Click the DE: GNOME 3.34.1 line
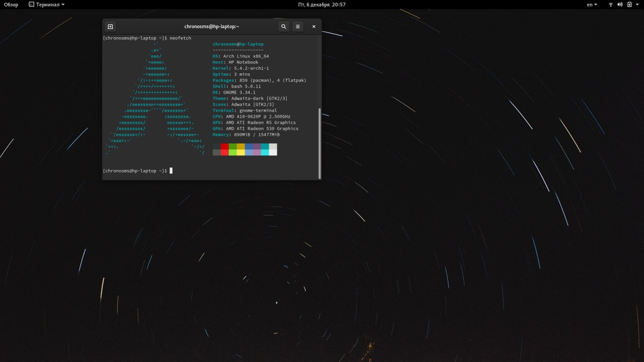 [x=234, y=93]
